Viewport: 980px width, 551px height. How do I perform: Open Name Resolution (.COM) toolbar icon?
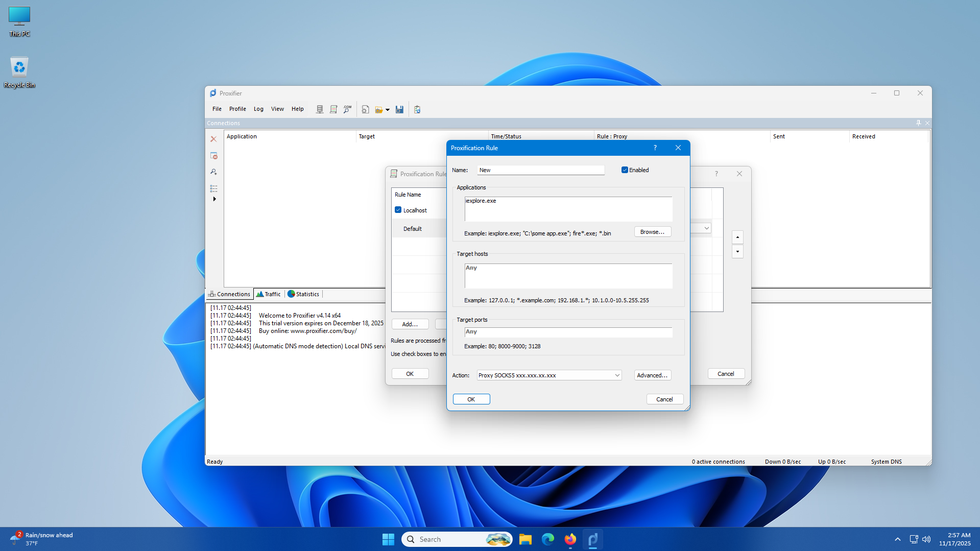click(x=347, y=109)
